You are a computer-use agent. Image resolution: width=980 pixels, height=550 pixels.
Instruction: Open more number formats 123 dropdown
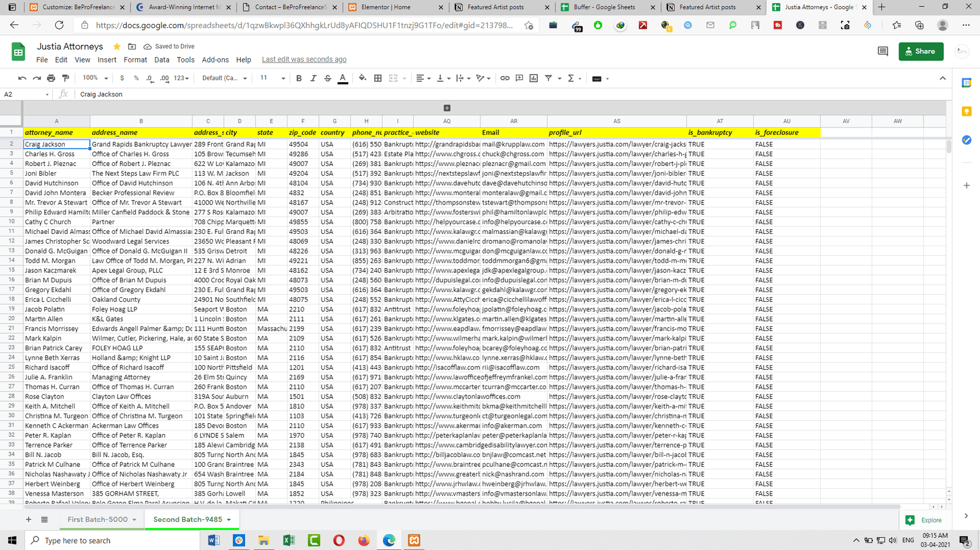(x=181, y=78)
